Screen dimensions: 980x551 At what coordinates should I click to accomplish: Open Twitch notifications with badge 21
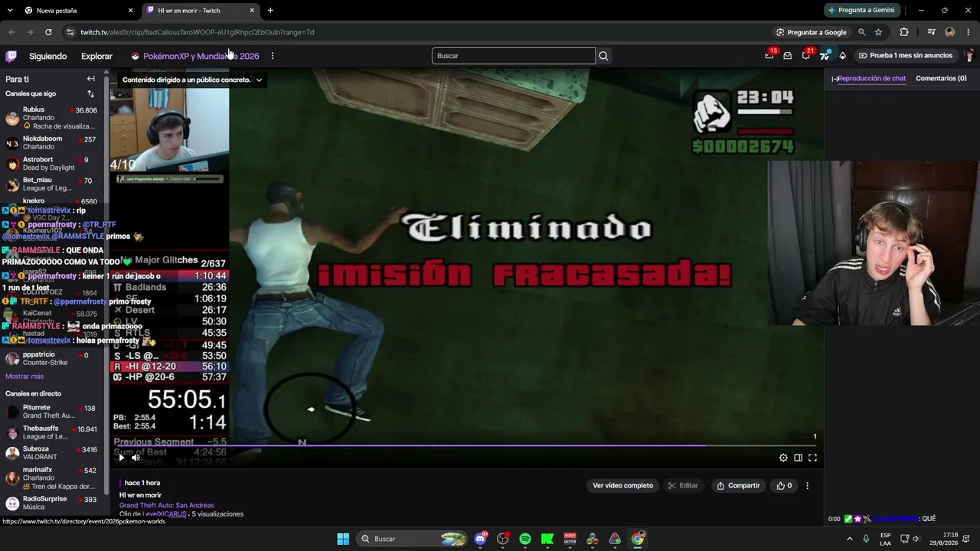coord(806,55)
